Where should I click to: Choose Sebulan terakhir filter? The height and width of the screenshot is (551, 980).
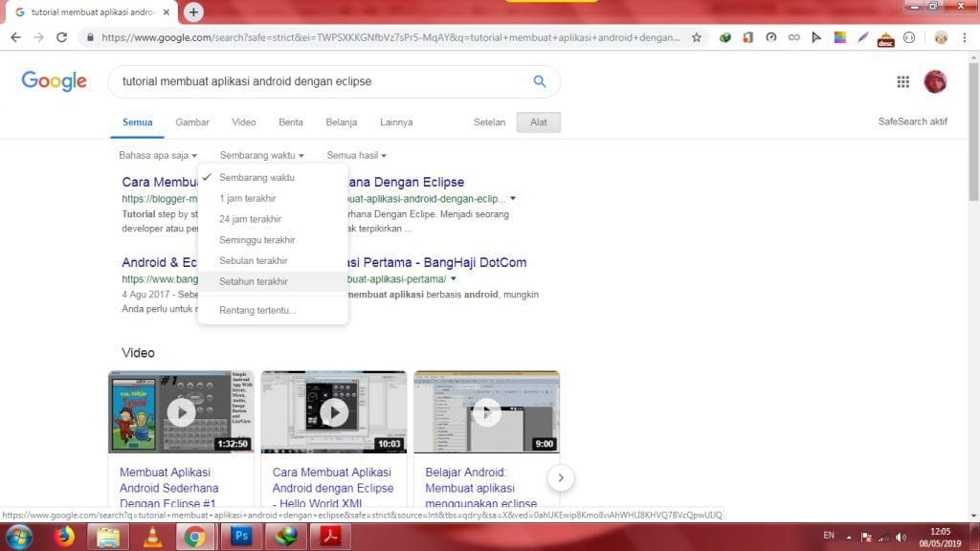(x=273, y=260)
